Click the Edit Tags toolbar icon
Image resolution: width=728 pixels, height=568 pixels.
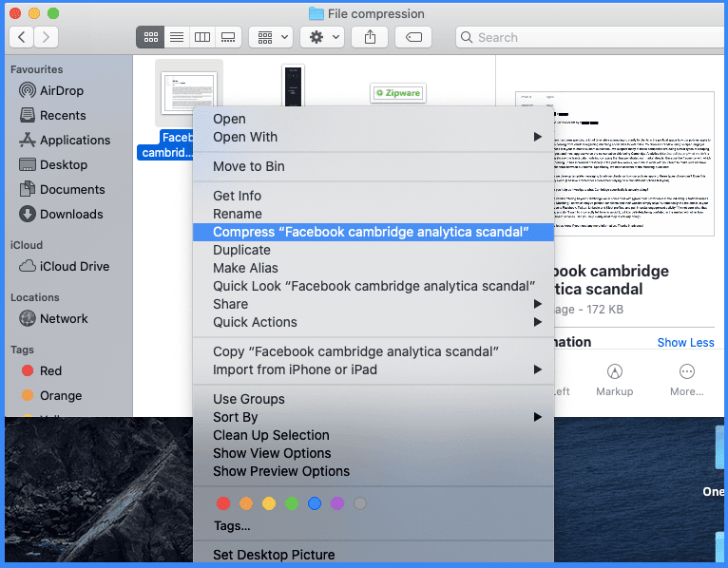[x=413, y=37]
